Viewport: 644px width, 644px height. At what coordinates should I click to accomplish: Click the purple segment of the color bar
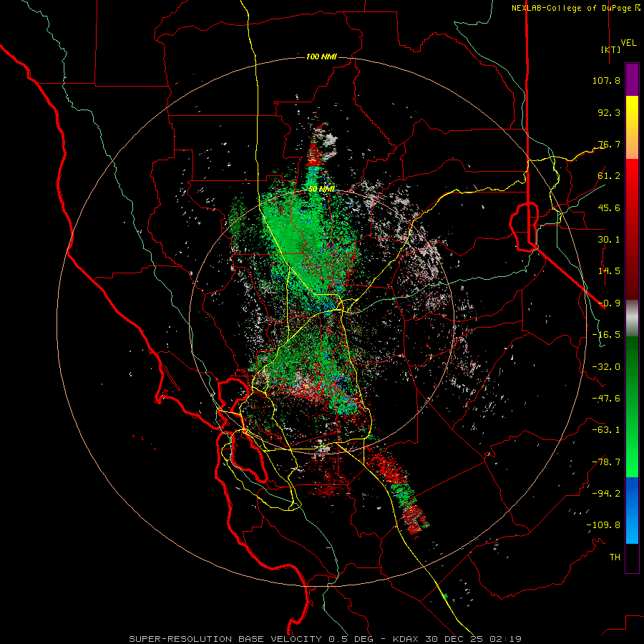point(632,80)
